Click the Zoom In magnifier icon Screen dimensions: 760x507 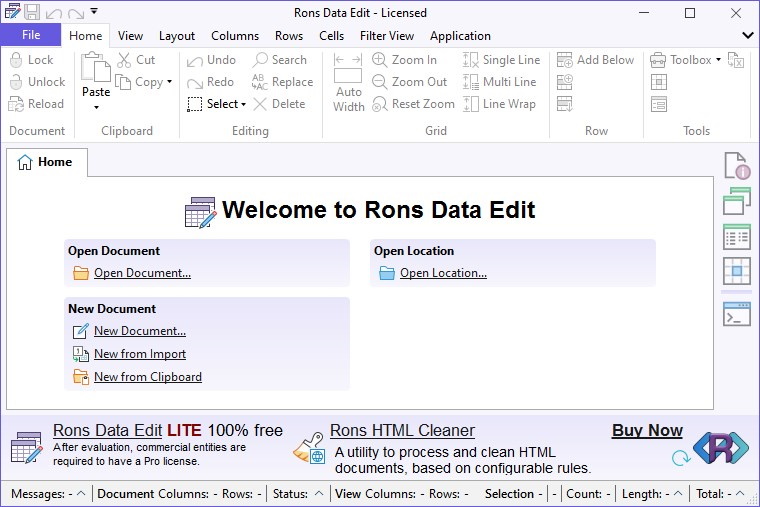(380, 60)
